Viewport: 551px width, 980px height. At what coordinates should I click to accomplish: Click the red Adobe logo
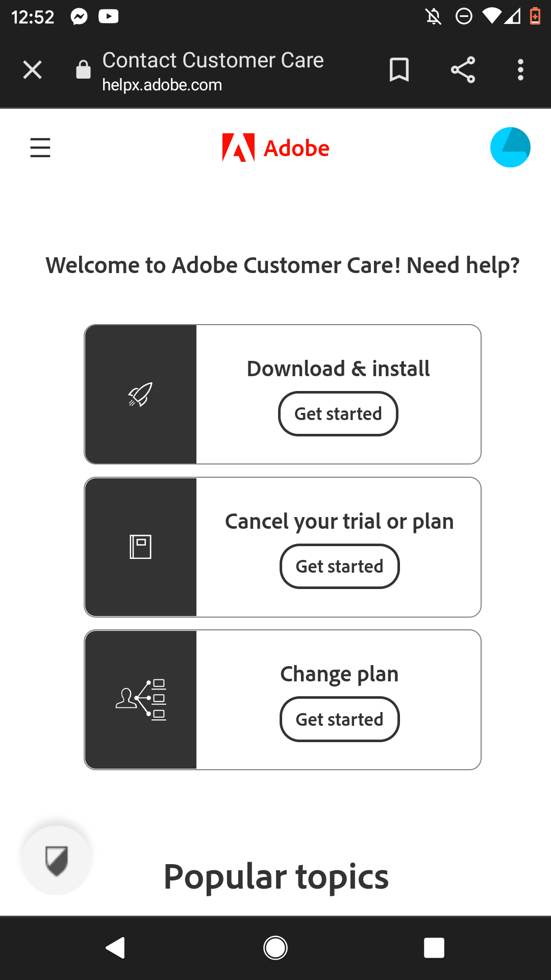pyautogui.click(x=275, y=148)
